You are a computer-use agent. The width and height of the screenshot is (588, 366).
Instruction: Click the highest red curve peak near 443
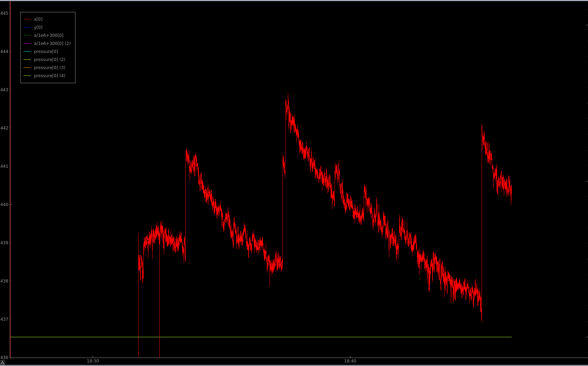(x=288, y=94)
